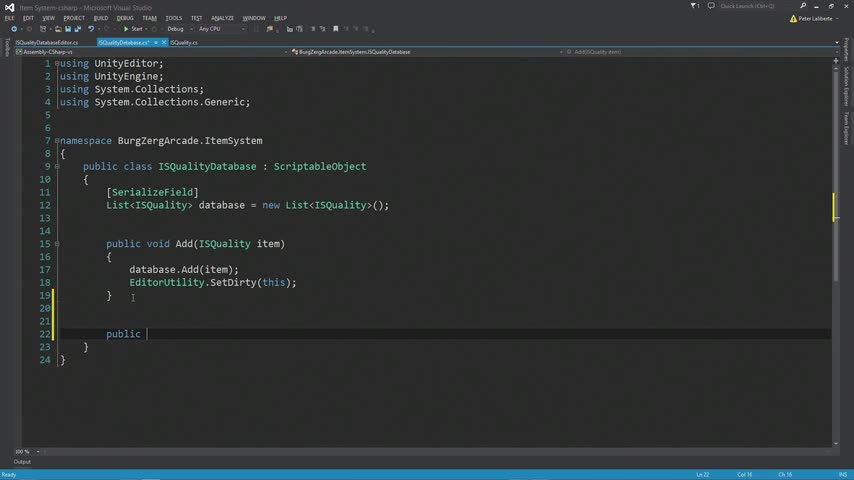854x480 pixels.
Task: Click the Navigate Backward toolbar icon
Action: pos(14,29)
